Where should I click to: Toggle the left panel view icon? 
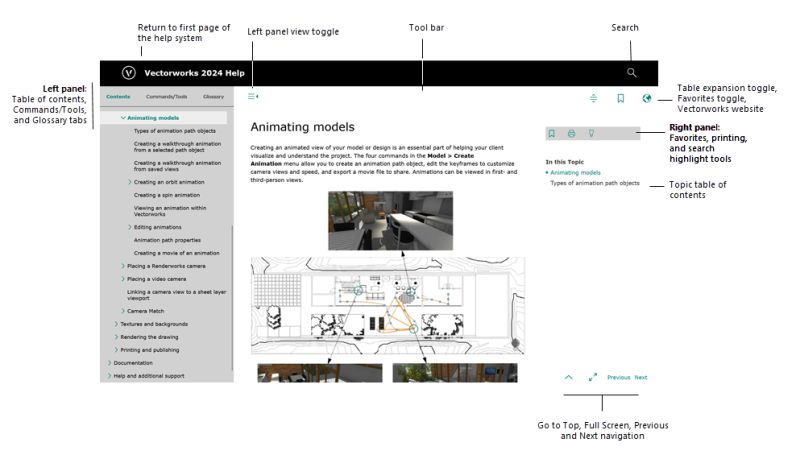253,96
